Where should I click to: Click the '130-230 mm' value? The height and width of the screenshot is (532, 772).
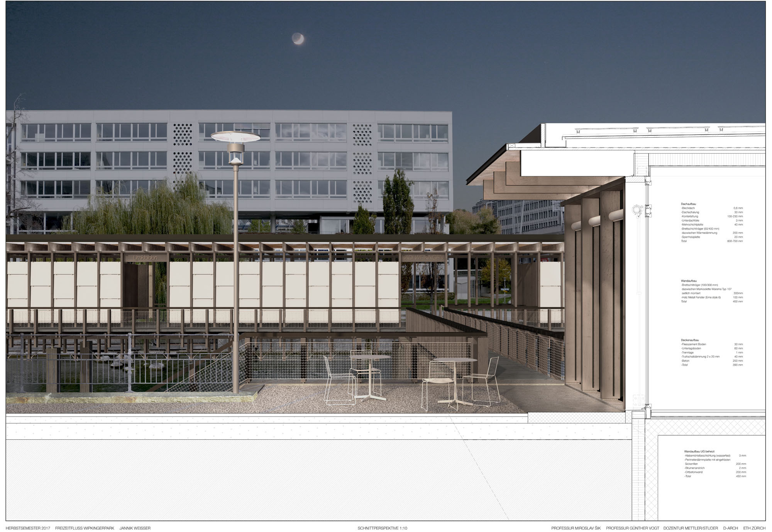[x=735, y=216]
